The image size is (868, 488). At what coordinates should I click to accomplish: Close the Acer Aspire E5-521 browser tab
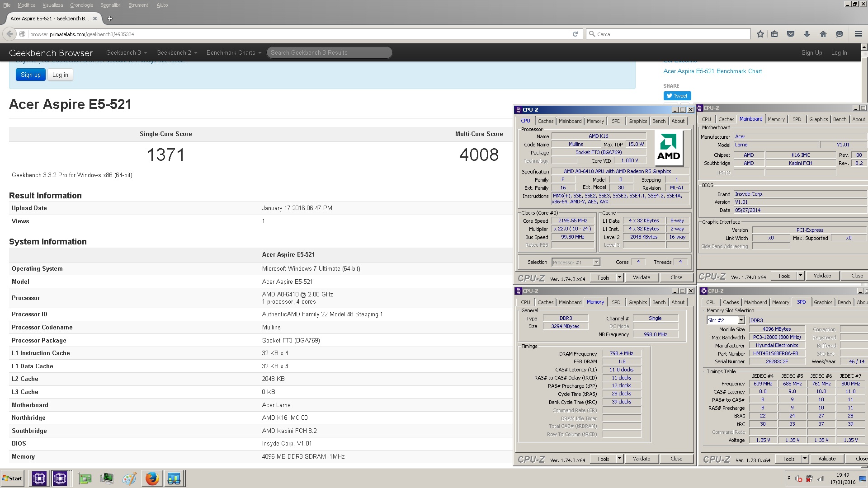95,19
